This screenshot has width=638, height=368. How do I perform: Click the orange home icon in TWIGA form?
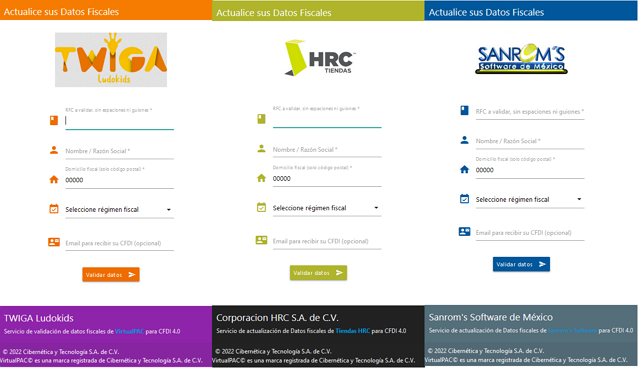point(54,180)
